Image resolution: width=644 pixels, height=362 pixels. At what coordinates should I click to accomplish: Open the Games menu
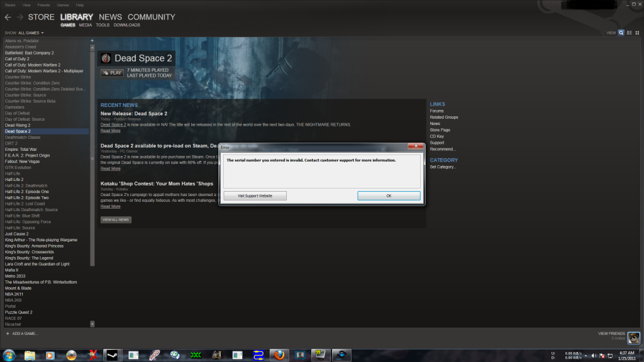tap(63, 5)
